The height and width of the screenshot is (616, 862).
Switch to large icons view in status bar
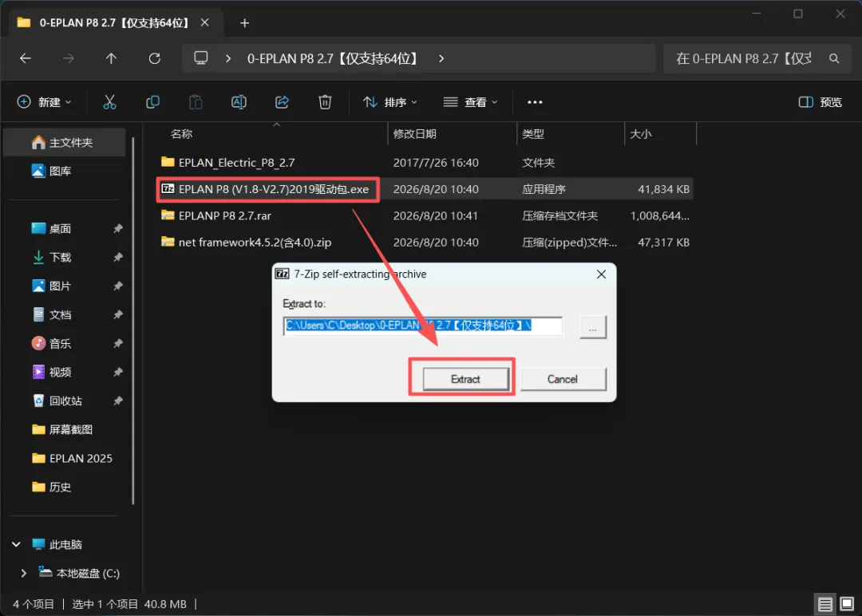coord(847,605)
